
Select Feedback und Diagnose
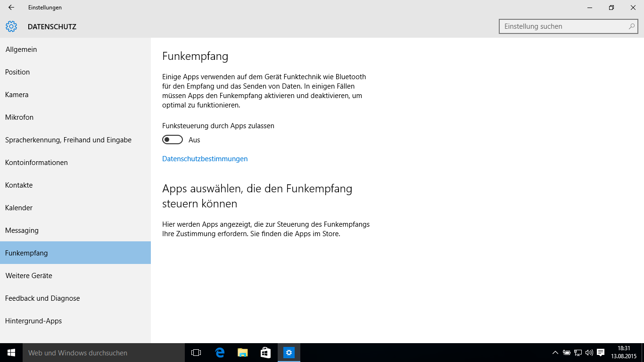coord(42,298)
